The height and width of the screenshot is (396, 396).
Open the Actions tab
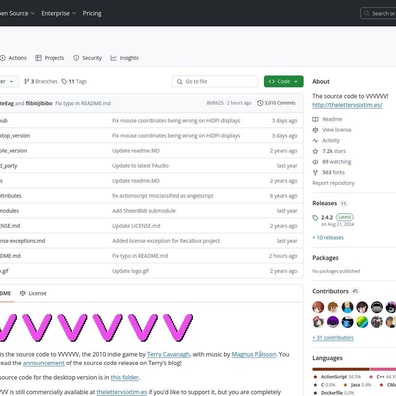[x=13, y=58]
